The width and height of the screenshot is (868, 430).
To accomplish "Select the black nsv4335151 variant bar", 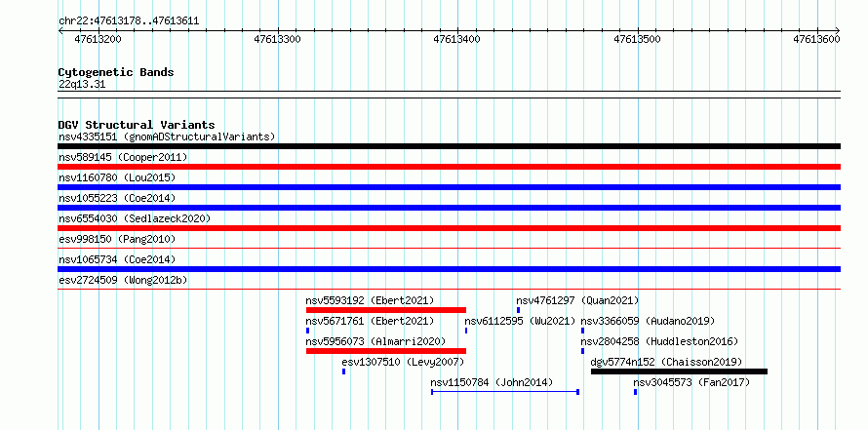I will pyautogui.click(x=449, y=146).
